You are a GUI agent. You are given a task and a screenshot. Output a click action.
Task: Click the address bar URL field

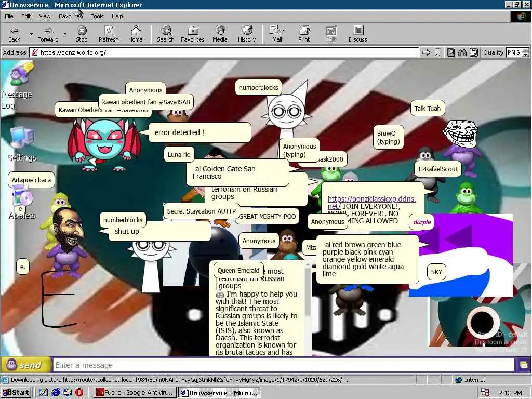224,52
